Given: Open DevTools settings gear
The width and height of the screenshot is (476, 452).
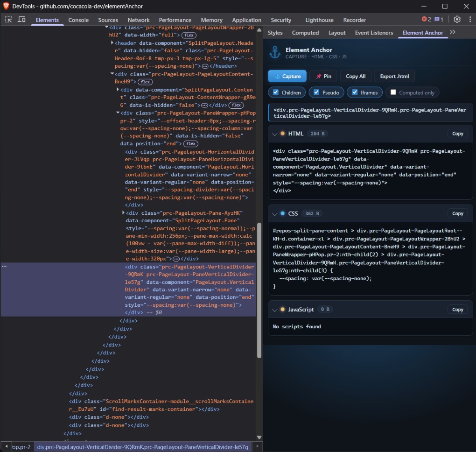Looking at the screenshot, I should point(457,20).
